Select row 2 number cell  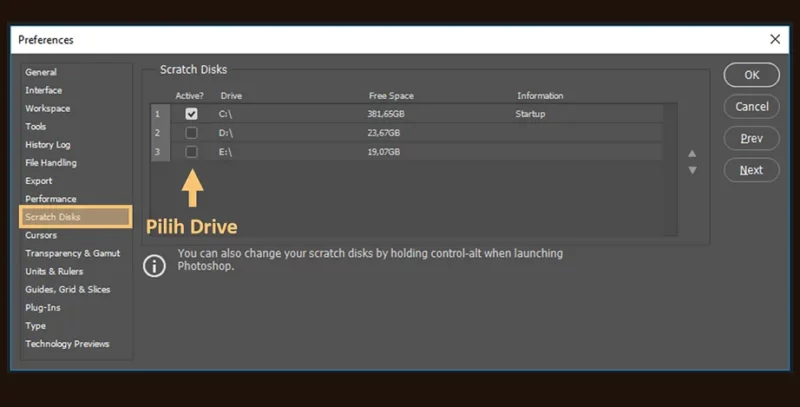160,133
